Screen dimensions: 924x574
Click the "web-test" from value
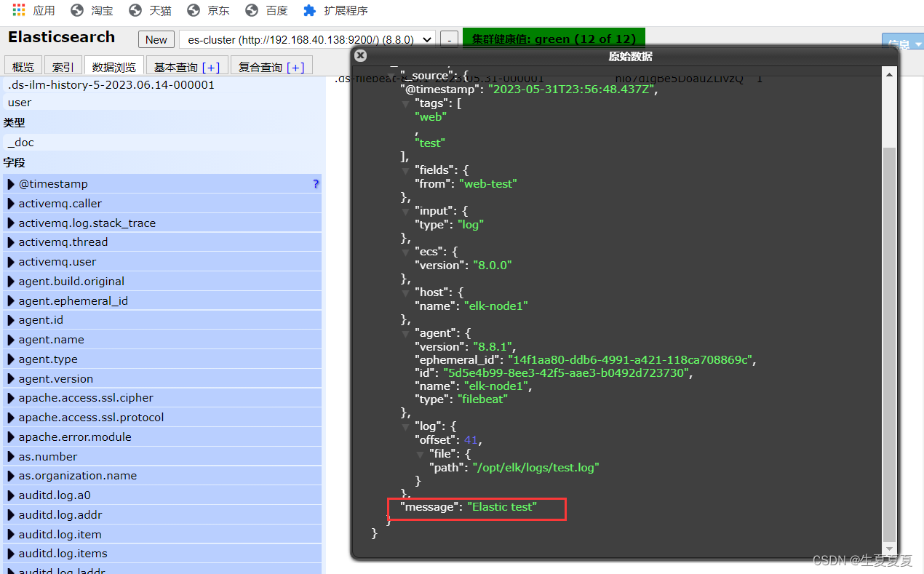coord(487,184)
